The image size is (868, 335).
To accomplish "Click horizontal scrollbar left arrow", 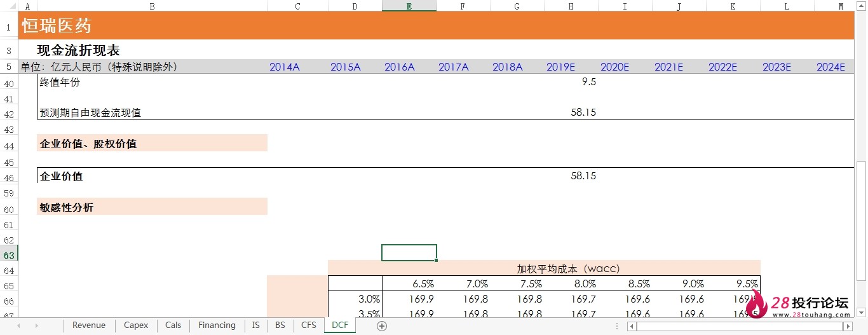I will pyautogui.click(x=631, y=326).
